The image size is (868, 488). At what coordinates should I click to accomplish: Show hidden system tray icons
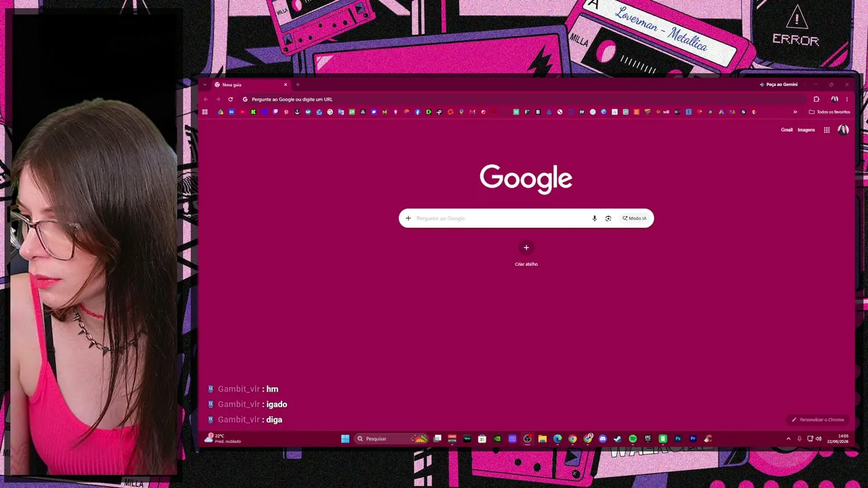(x=788, y=439)
